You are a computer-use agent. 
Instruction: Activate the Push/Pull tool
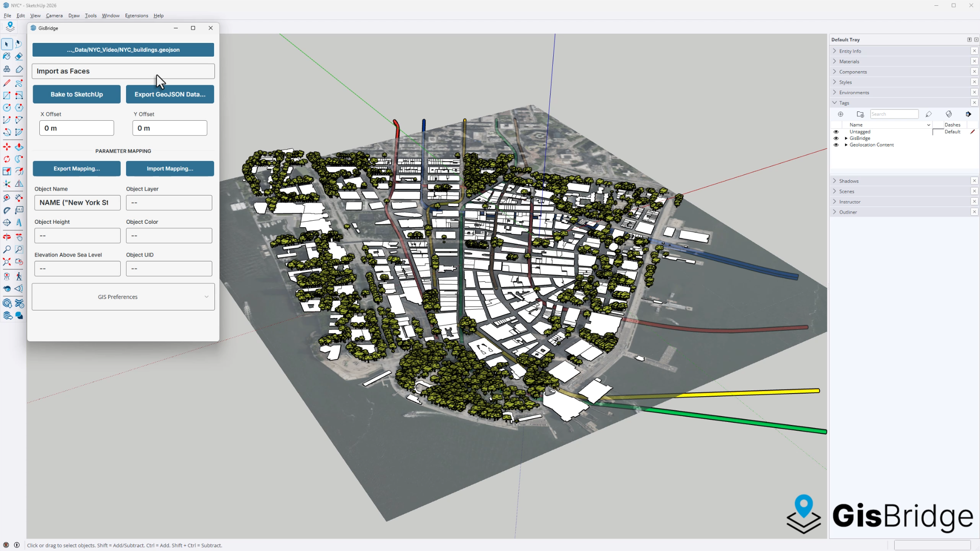coord(19,147)
